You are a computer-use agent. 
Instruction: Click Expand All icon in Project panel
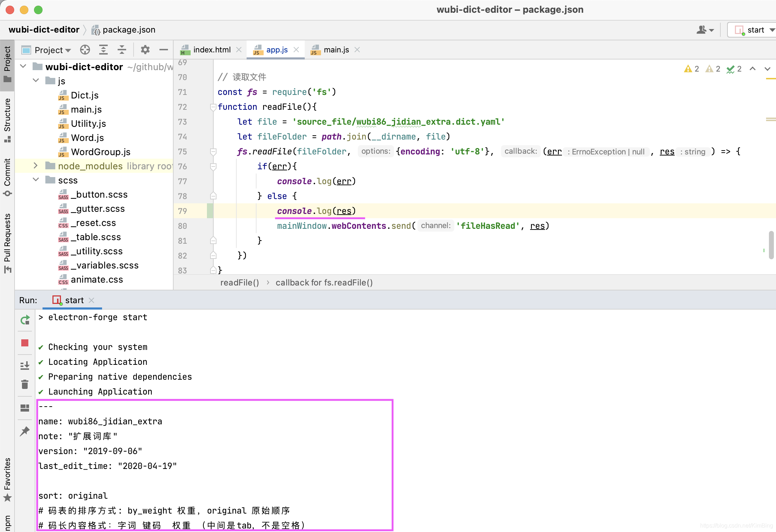(x=103, y=50)
